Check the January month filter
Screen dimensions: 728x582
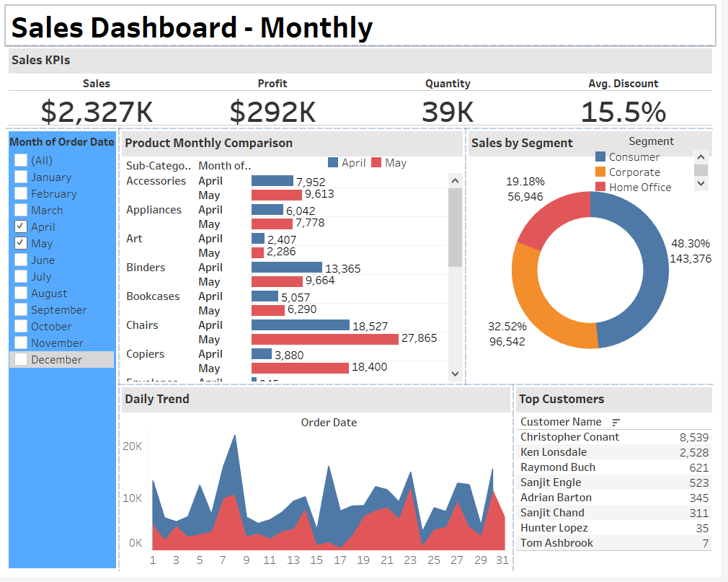(20, 177)
